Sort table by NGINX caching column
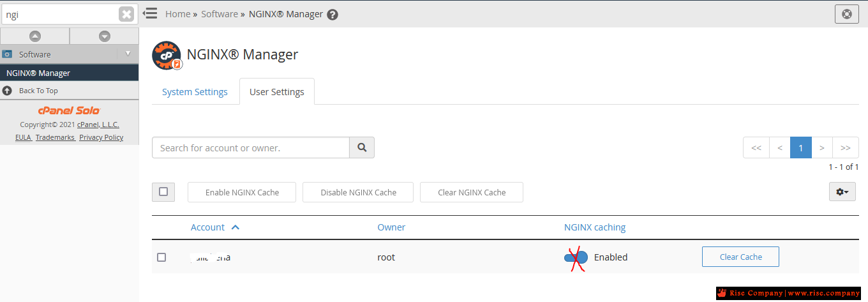 (595, 227)
